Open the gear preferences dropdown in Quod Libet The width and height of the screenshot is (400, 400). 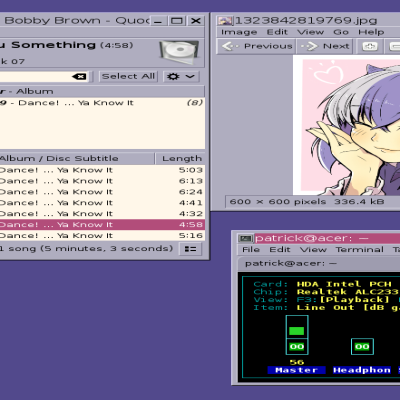pos(181,77)
